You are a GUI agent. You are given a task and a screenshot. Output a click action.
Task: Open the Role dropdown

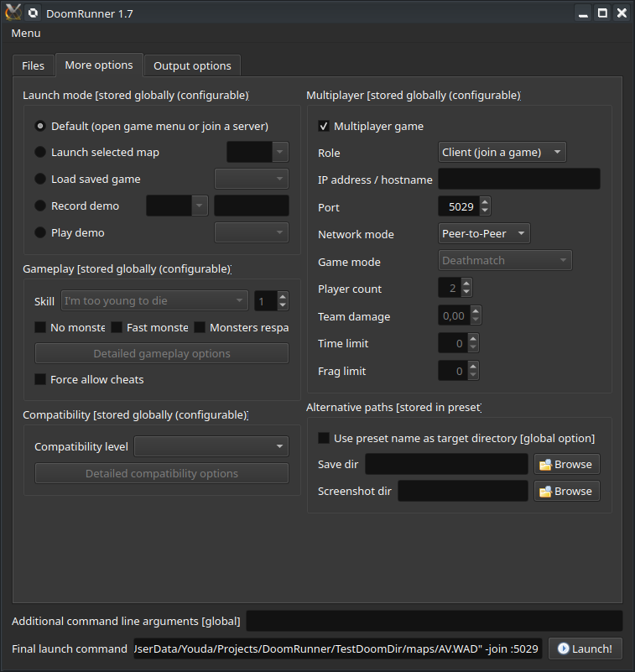(x=501, y=153)
